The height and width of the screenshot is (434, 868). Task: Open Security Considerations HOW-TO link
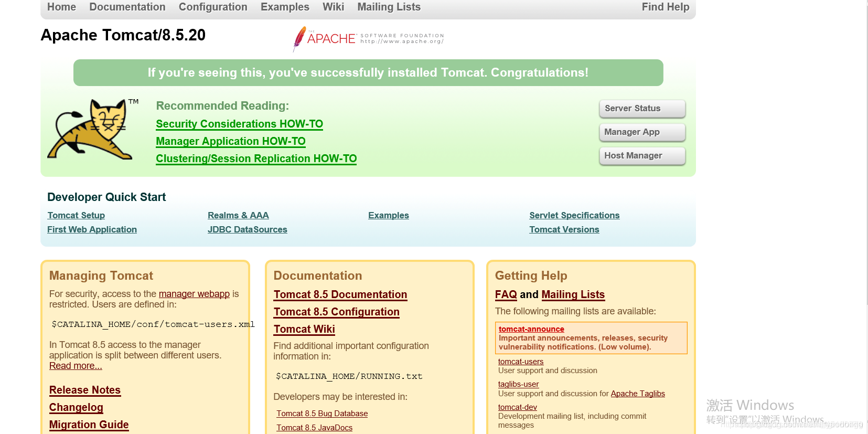(240, 124)
